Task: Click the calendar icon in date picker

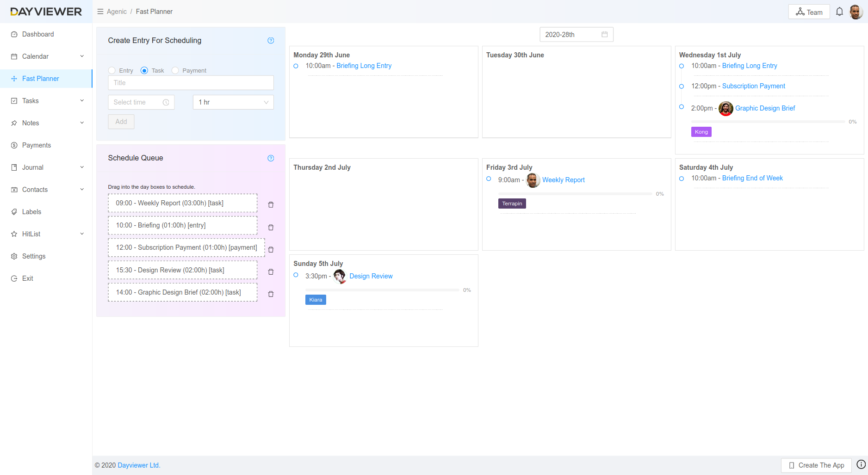Action: pos(604,34)
